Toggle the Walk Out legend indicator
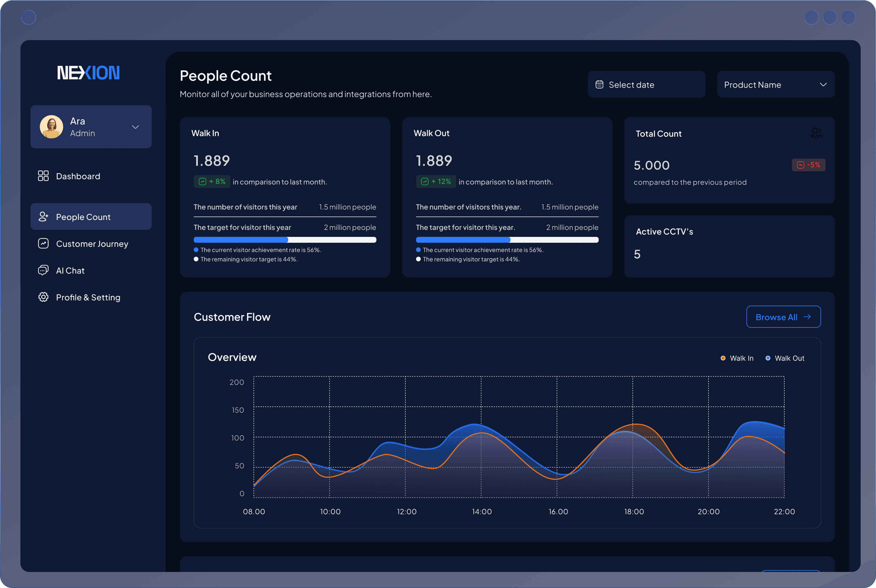Screen dimensions: 876x588 (x=767, y=358)
